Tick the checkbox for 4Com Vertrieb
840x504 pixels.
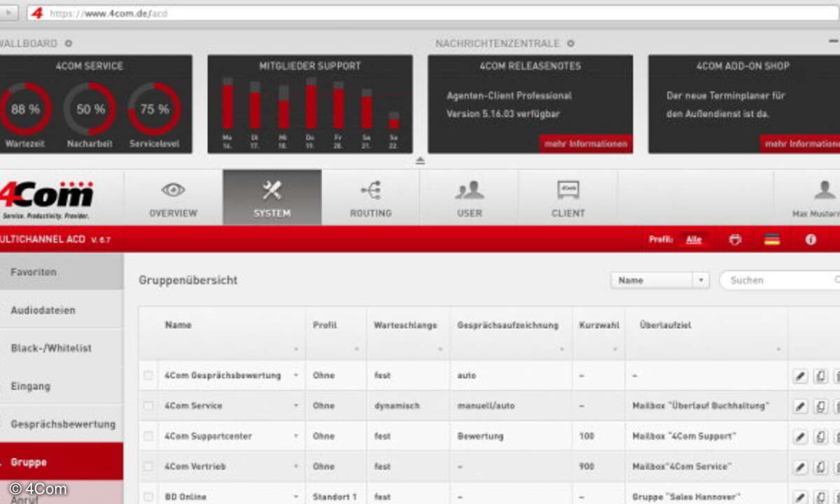[148, 466]
